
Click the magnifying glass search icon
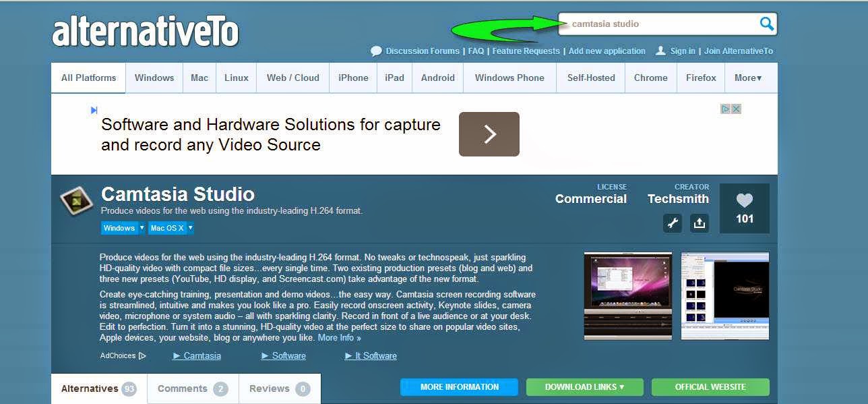pos(766,24)
